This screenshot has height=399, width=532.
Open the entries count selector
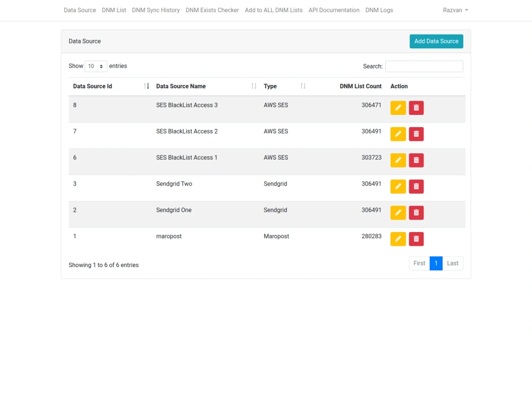click(96, 66)
